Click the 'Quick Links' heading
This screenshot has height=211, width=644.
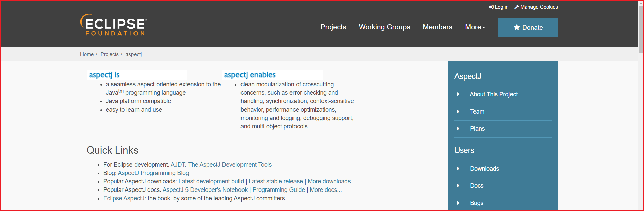point(112,150)
